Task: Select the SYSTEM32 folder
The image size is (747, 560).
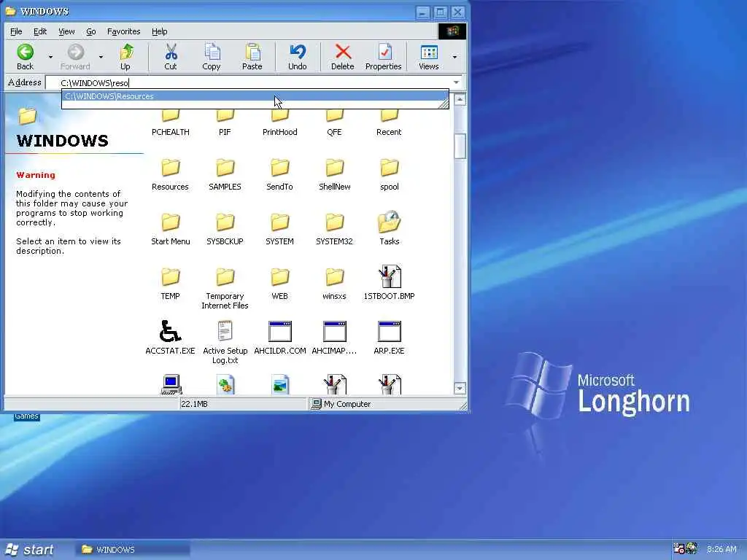Action: (334, 230)
